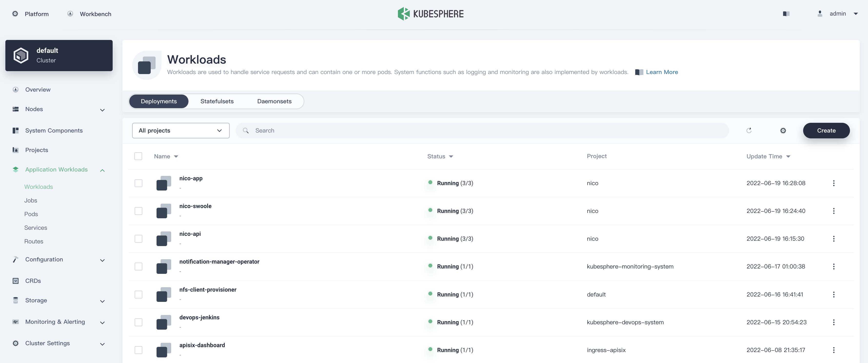
Task: Click the admin user avatar icon
Action: click(820, 14)
